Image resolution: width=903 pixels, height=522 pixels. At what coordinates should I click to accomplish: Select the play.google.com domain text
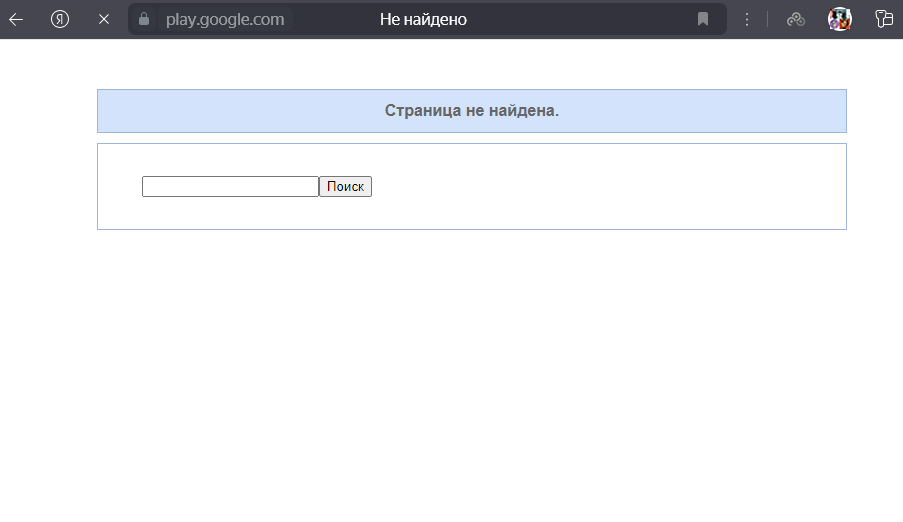[x=225, y=19]
